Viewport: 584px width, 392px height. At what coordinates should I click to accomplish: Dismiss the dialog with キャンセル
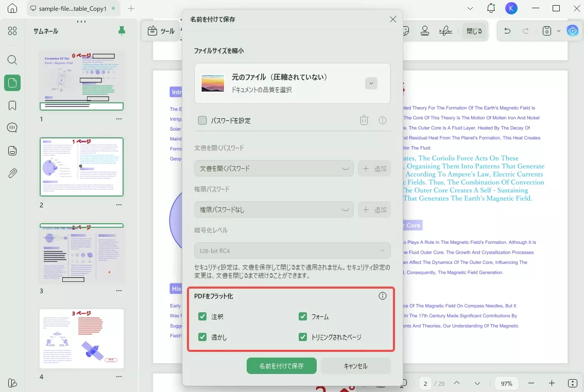pos(355,366)
